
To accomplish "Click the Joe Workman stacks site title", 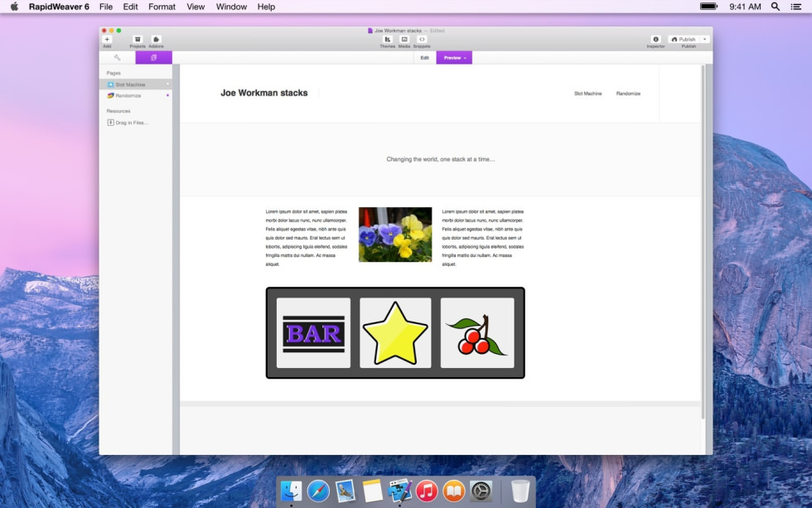I will coord(264,93).
